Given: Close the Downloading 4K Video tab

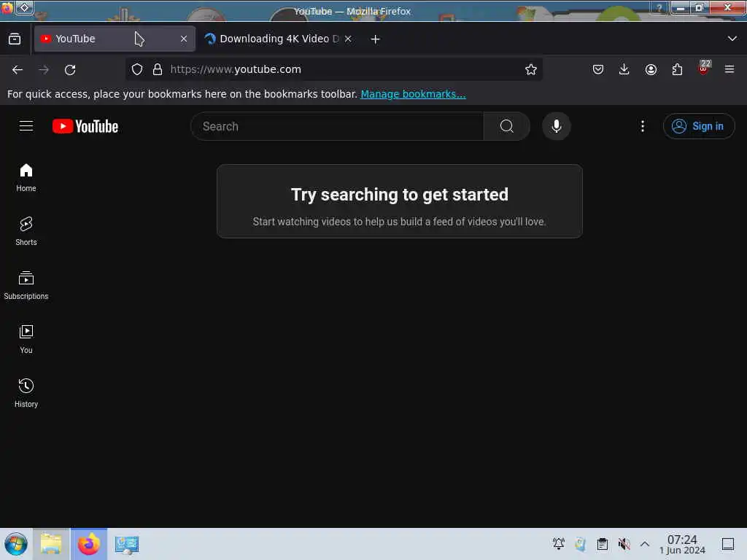Looking at the screenshot, I should (x=348, y=39).
